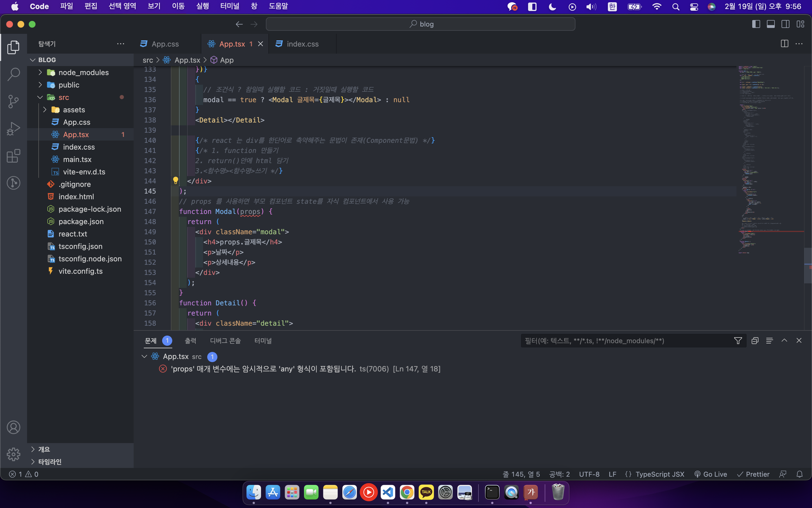This screenshot has width=812, height=508.
Task: Switch Problems view to table mode
Action: pyautogui.click(x=769, y=341)
